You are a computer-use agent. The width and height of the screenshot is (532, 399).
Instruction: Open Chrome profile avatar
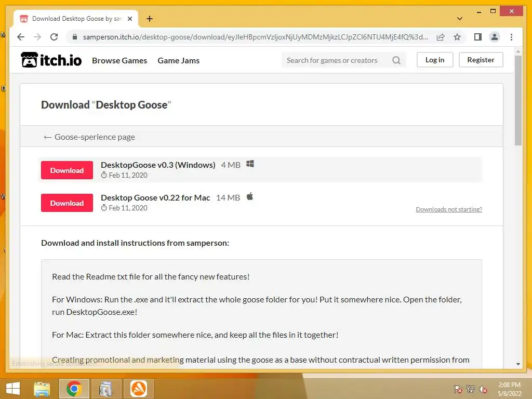click(495, 37)
